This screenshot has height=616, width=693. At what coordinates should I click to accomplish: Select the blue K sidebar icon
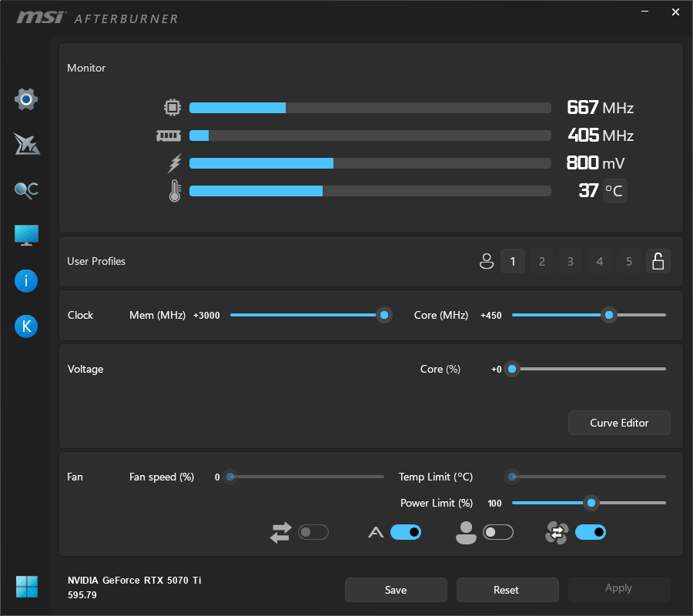[25, 326]
